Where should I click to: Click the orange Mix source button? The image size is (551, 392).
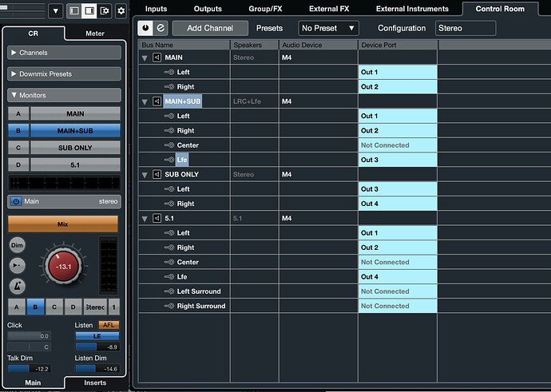(x=63, y=224)
